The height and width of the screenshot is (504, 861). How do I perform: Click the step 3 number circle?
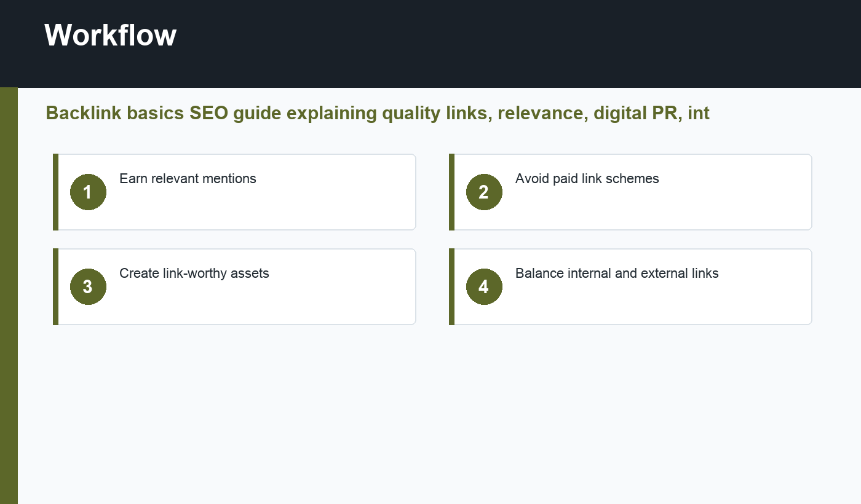click(88, 286)
